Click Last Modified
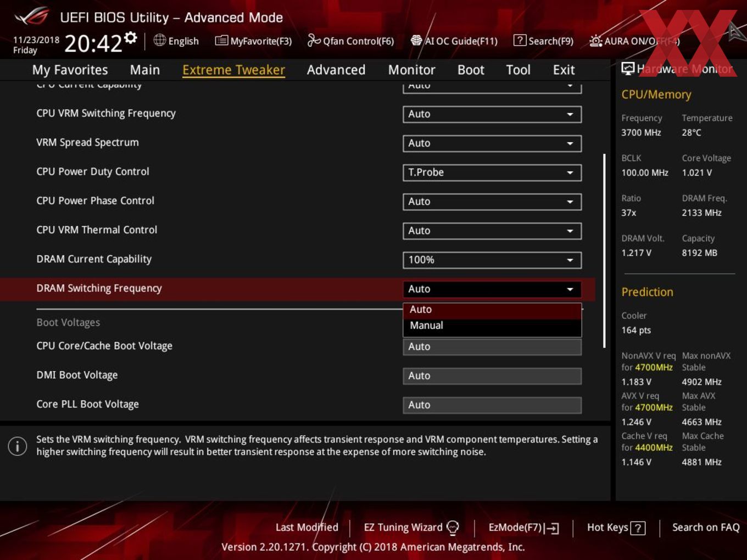The width and height of the screenshot is (747, 560). (x=306, y=528)
